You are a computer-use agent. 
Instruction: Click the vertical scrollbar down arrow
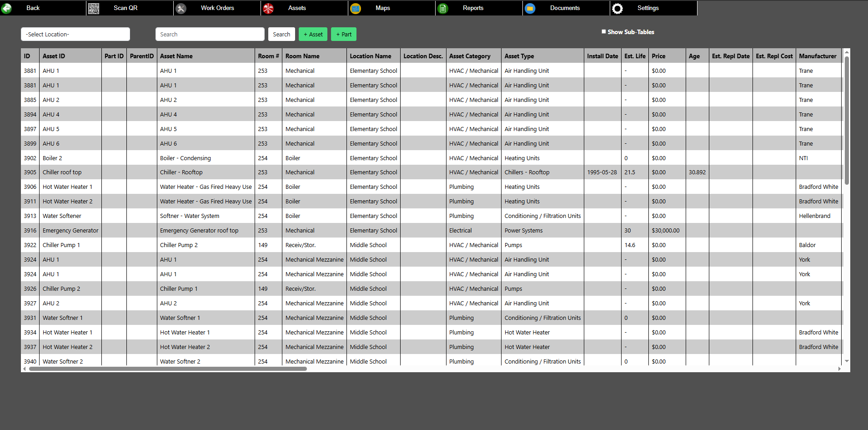pos(847,361)
